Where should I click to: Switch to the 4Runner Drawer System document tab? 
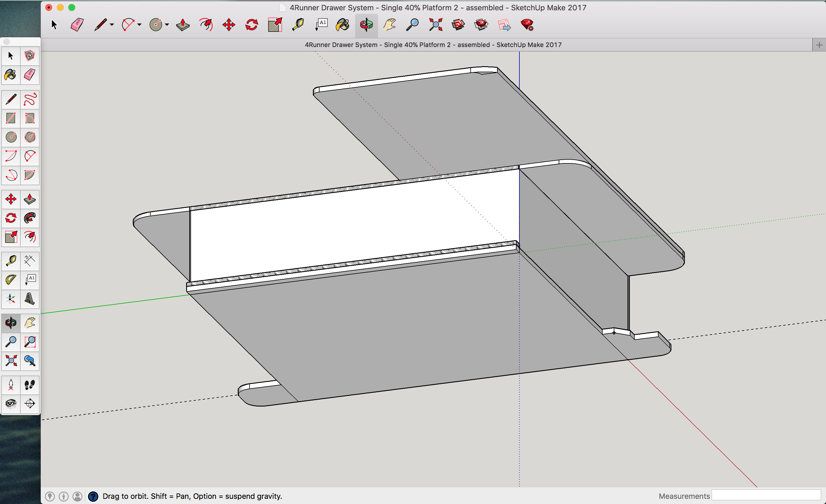point(433,44)
